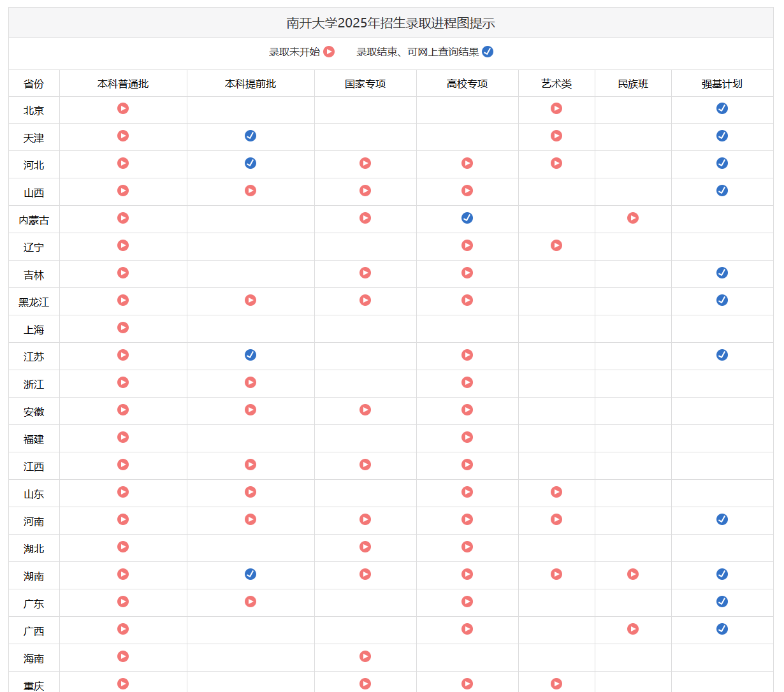This screenshot has height=692, width=784.
Task: Click the 录取结束、可网上查询结果 legend label
Action: [417, 52]
